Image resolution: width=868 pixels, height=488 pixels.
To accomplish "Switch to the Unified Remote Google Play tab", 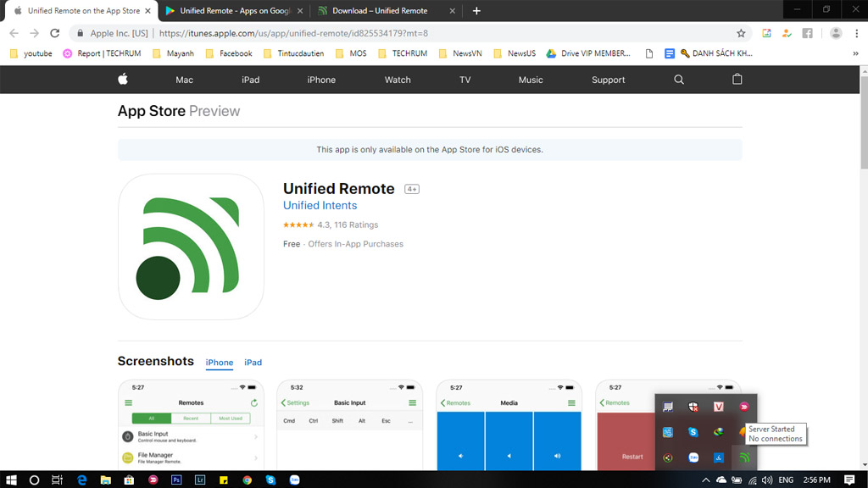I will click(x=234, y=10).
